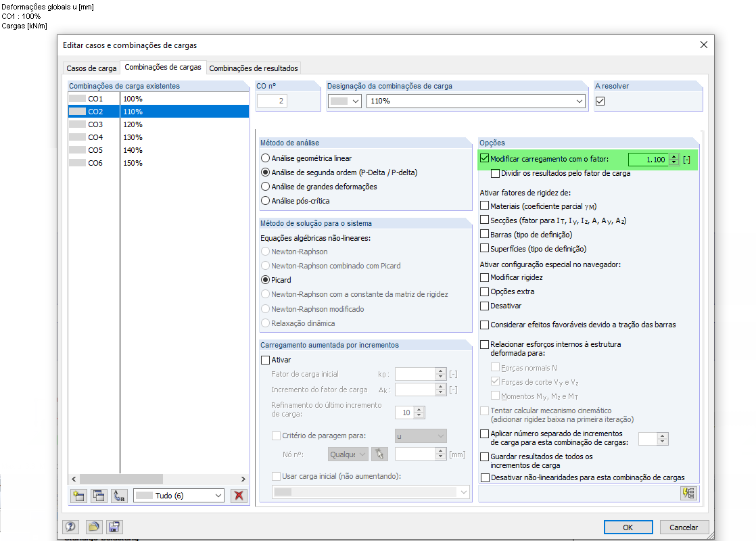Click the load factor field showing 1.100

tap(649, 160)
